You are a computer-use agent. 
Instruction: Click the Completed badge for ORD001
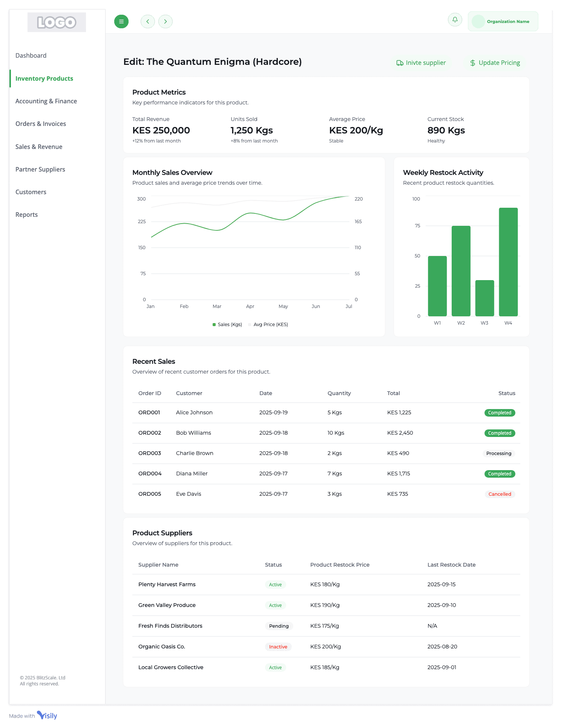pos(500,413)
